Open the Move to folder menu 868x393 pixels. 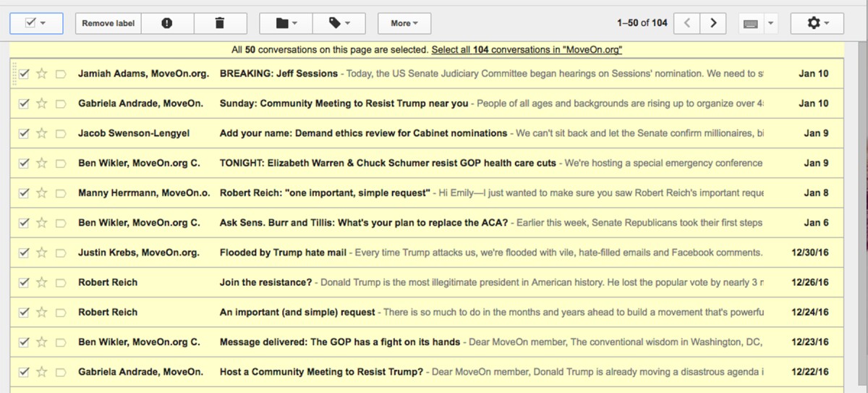pyautogui.click(x=286, y=23)
